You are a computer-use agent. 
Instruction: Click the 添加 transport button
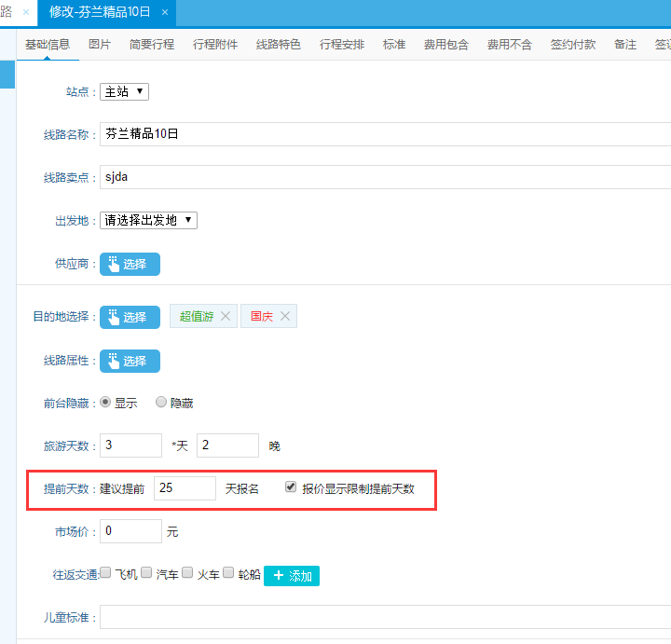(291, 576)
